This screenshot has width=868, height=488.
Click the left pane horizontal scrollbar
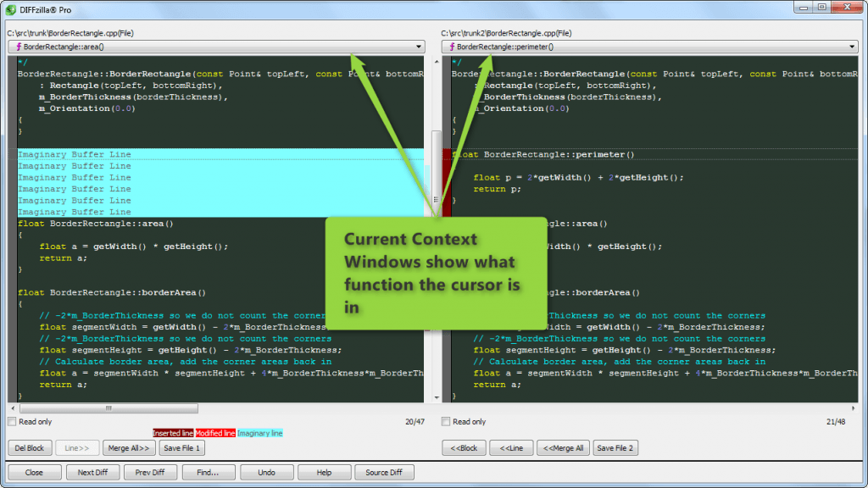pos(110,408)
